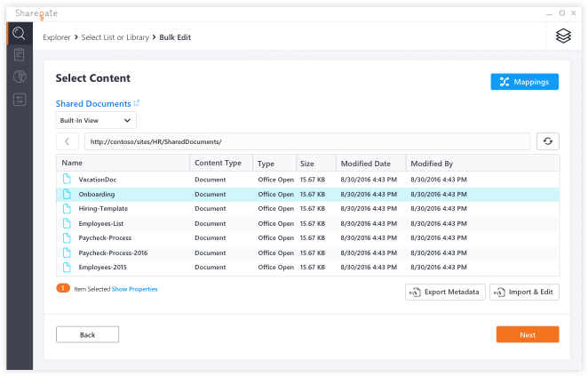Select the Paycheck-Process row name

point(105,237)
